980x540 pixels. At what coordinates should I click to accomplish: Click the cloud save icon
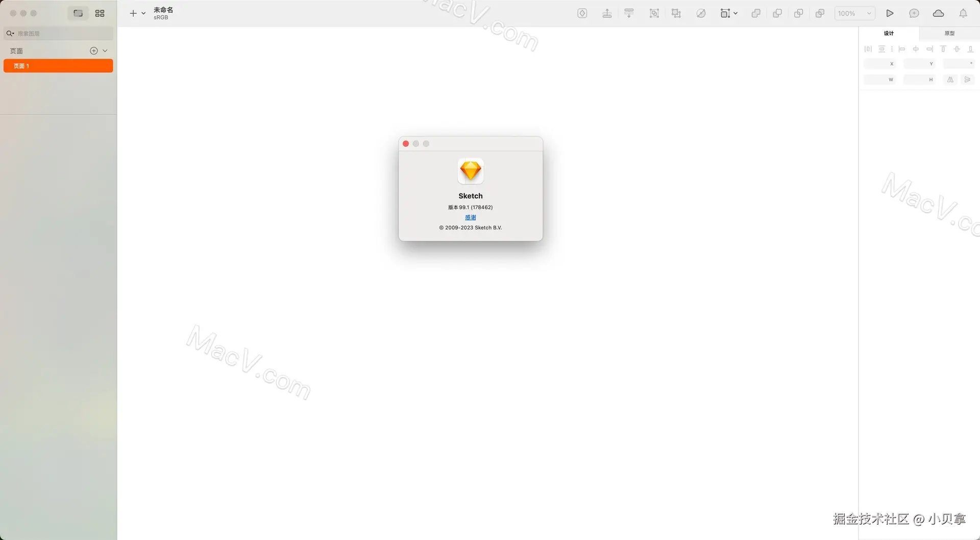pyautogui.click(x=938, y=13)
